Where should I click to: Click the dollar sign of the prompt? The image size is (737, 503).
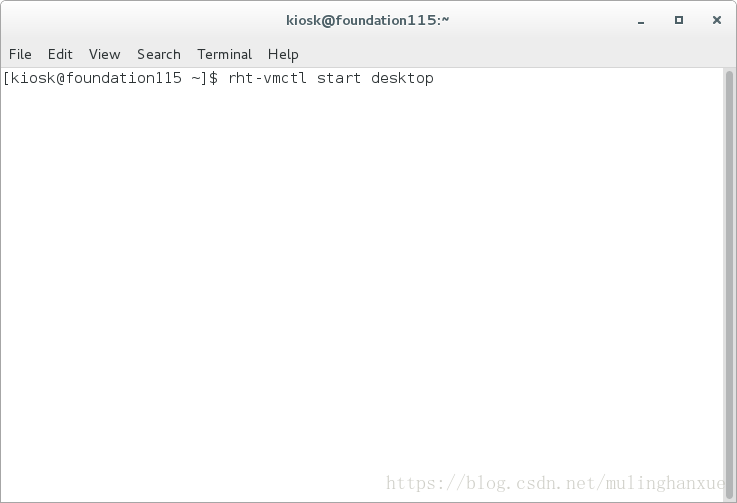click(x=213, y=78)
